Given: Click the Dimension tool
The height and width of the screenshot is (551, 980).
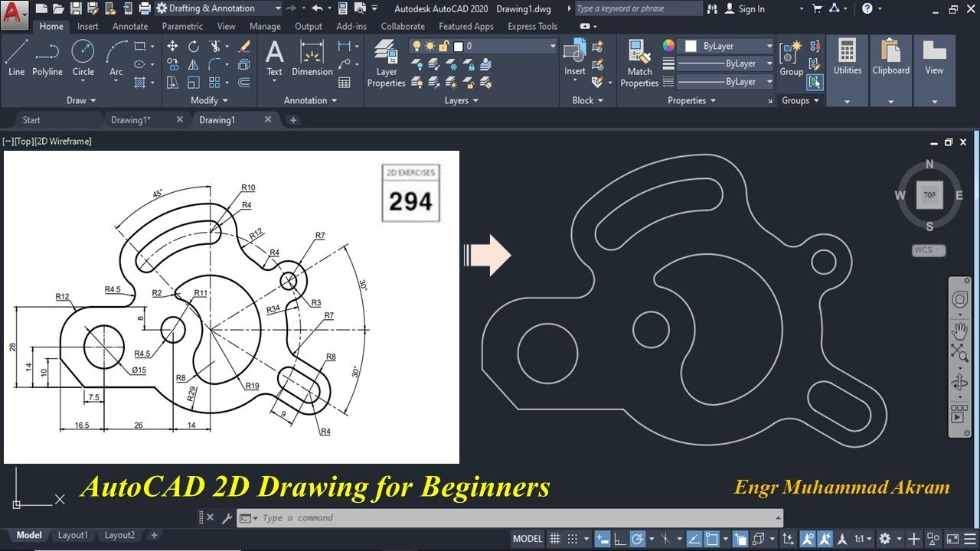Looking at the screenshot, I should coord(312,58).
